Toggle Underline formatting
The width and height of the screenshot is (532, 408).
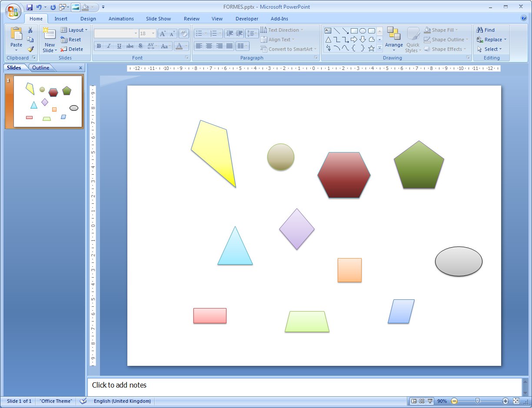(119, 46)
